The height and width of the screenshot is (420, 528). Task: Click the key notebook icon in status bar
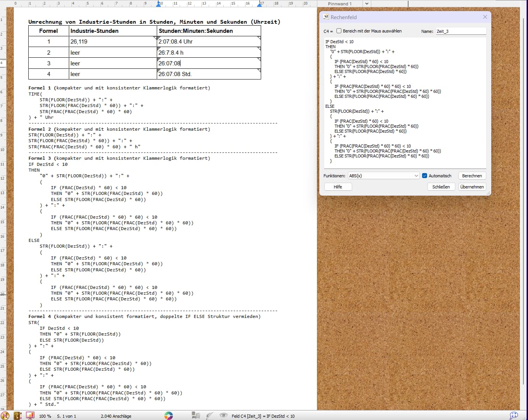[17, 416]
